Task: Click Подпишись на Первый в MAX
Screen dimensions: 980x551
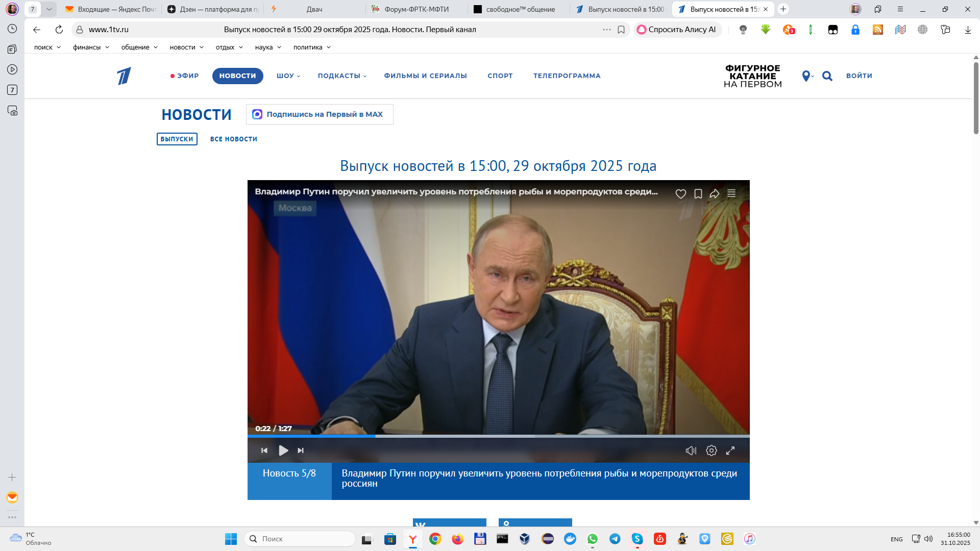Action: pos(320,114)
